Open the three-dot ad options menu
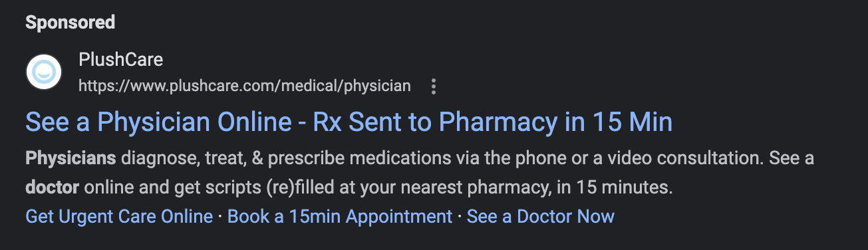 434,86
